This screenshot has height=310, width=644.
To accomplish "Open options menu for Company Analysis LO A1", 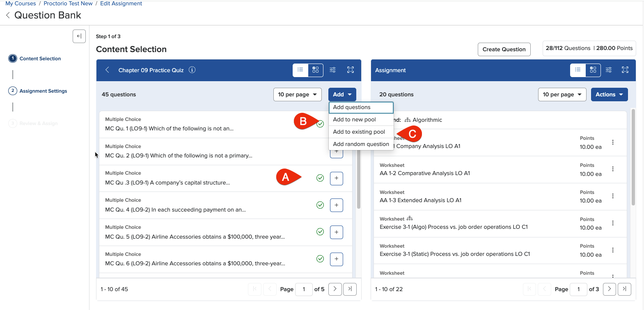I will coord(613,142).
